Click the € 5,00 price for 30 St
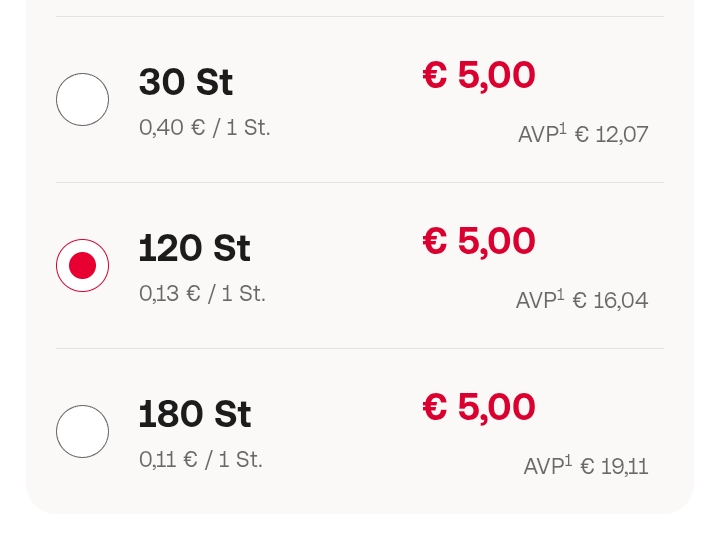 [479, 75]
